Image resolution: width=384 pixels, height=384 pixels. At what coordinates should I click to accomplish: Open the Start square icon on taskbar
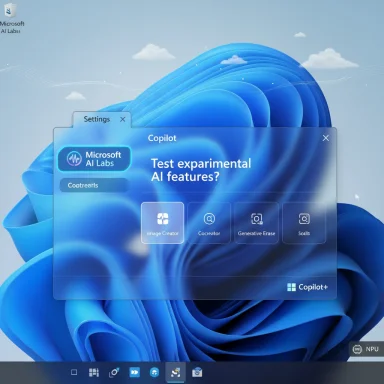(74, 372)
